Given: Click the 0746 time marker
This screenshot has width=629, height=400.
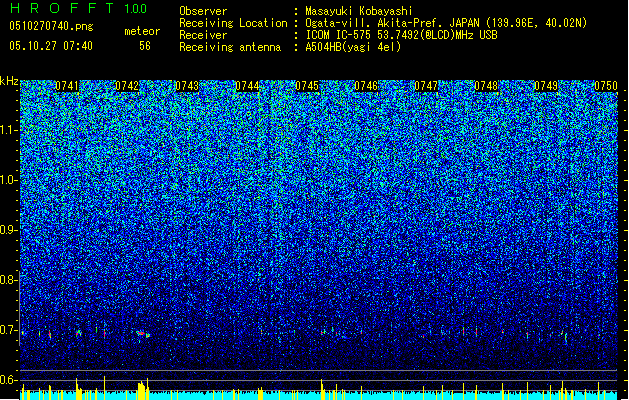Looking at the screenshot, I should (x=366, y=86).
